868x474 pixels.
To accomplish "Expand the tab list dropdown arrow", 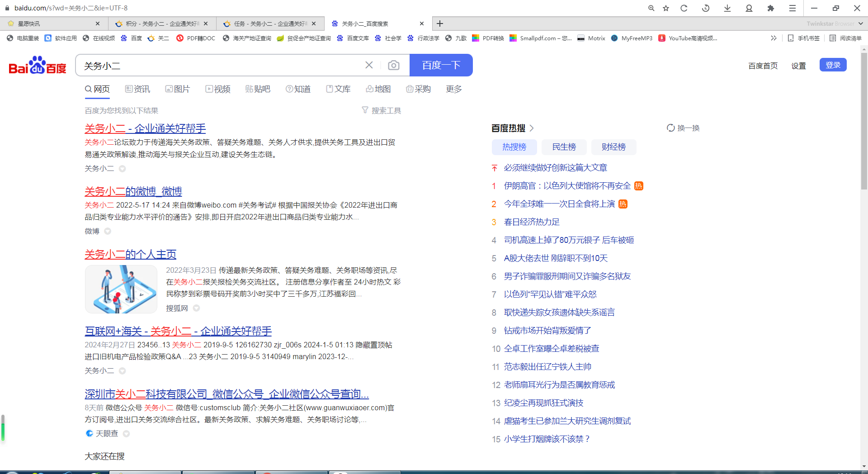I will (x=860, y=24).
